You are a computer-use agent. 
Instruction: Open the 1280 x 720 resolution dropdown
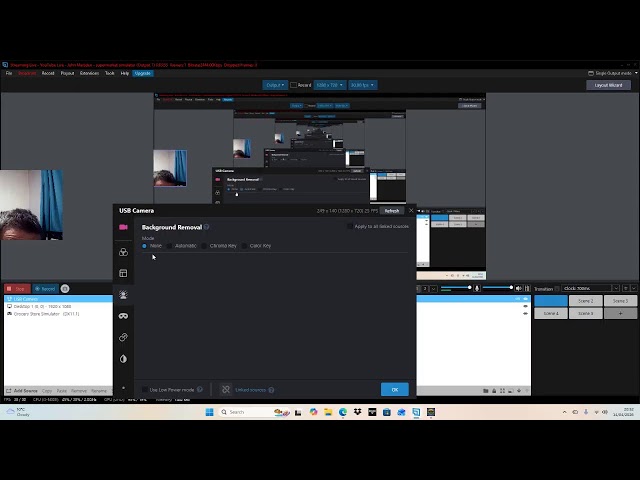point(330,85)
